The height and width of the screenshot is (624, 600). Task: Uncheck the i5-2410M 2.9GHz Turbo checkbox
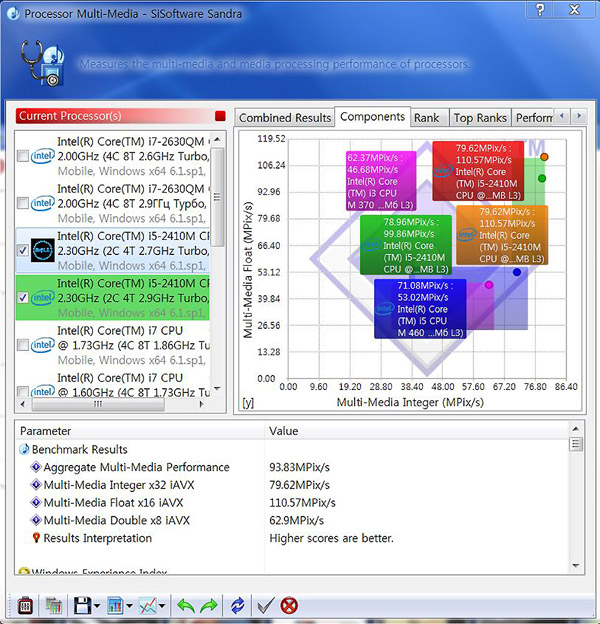[23, 297]
